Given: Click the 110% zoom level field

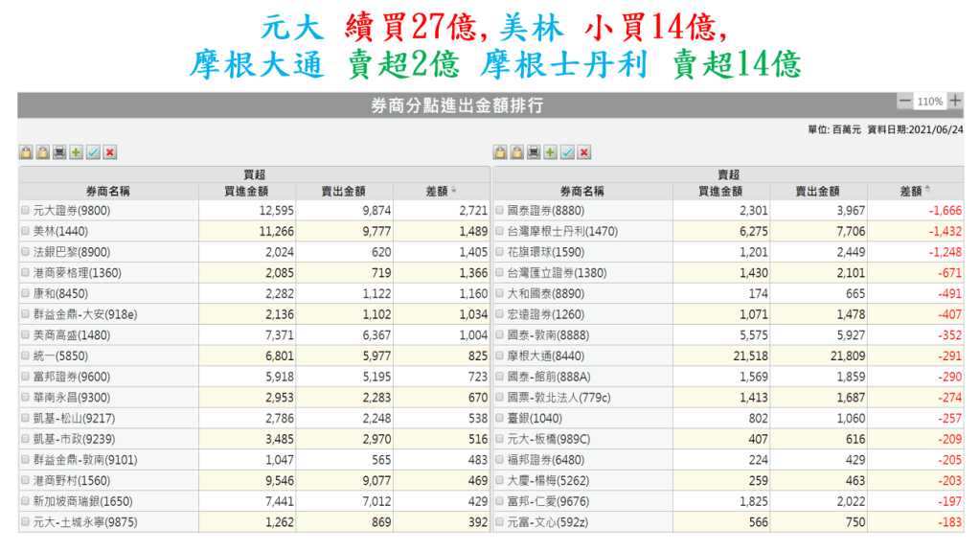Looking at the screenshot, I should coord(929,102).
